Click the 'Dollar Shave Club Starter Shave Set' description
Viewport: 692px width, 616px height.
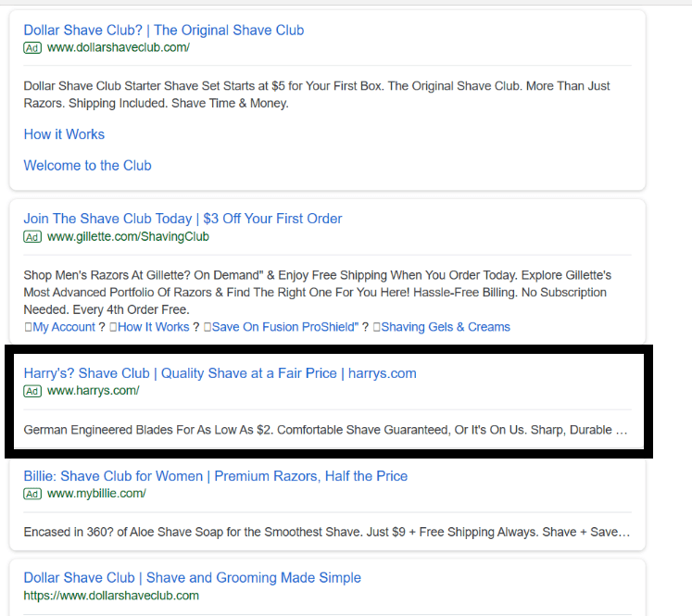[317, 94]
